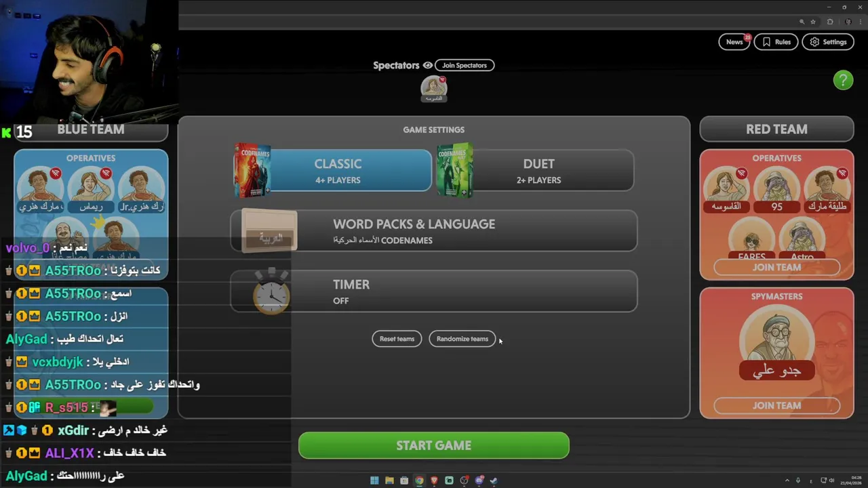
Task: Click the bookmark star icon in address bar
Action: 813,22
